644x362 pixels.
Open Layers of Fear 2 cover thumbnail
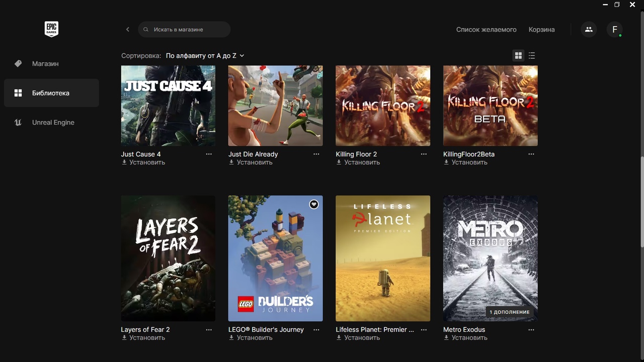168,258
